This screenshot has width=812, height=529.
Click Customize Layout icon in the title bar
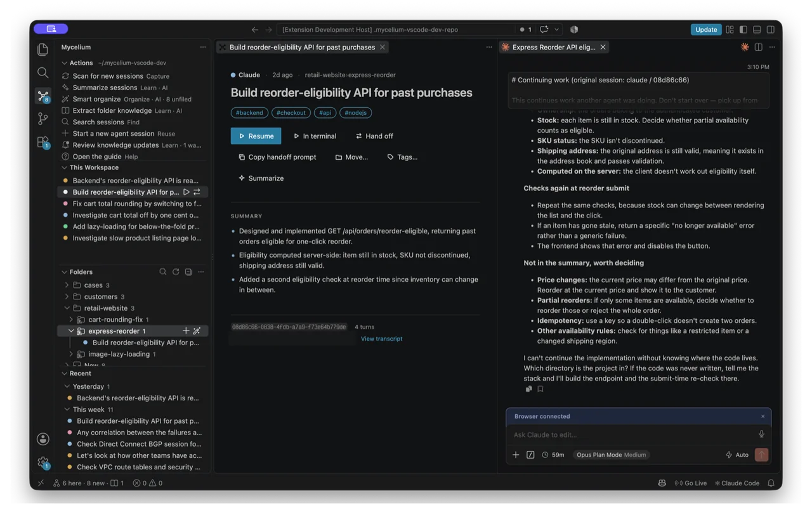tap(730, 29)
